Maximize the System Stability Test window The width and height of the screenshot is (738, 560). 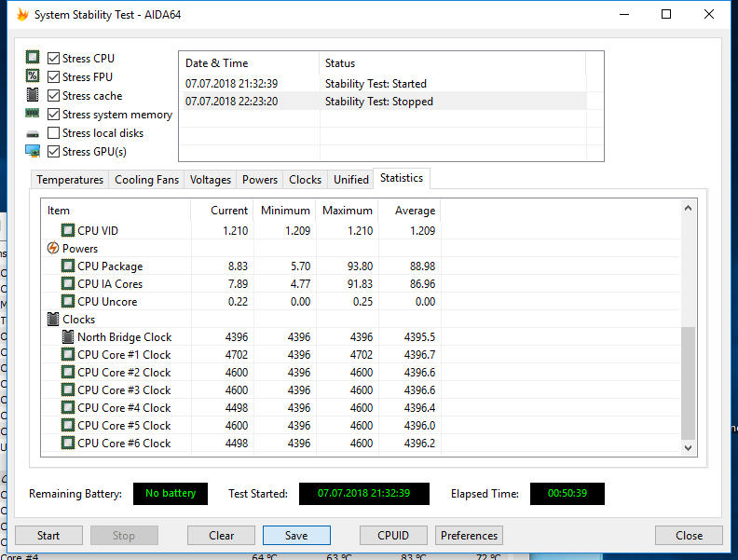click(x=666, y=15)
